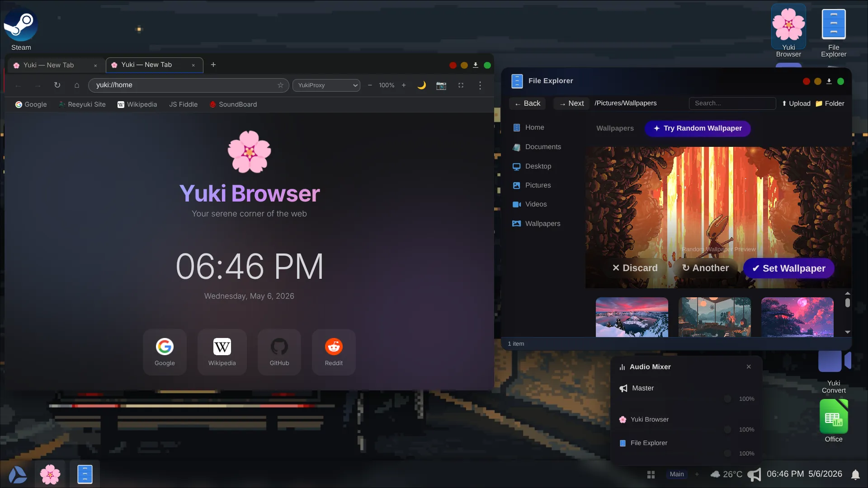This screenshot has width=868, height=488.
Task: Click Yuki Browser taskbar icon
Action: click(x=50, y=474)
